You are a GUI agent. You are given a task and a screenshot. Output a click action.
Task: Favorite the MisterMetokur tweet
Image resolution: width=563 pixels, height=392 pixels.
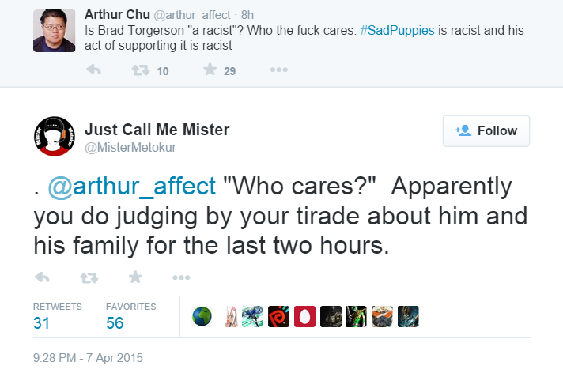tap(135, 277)
